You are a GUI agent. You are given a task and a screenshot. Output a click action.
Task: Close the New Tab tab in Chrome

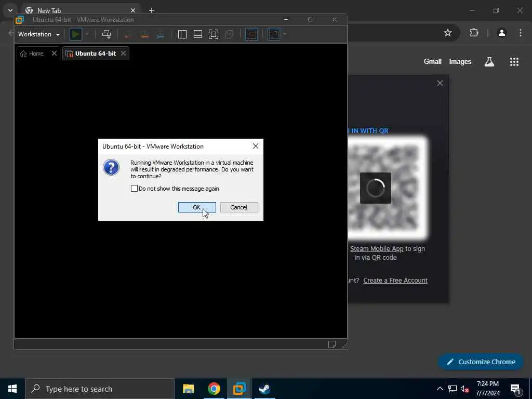[133, 10]
